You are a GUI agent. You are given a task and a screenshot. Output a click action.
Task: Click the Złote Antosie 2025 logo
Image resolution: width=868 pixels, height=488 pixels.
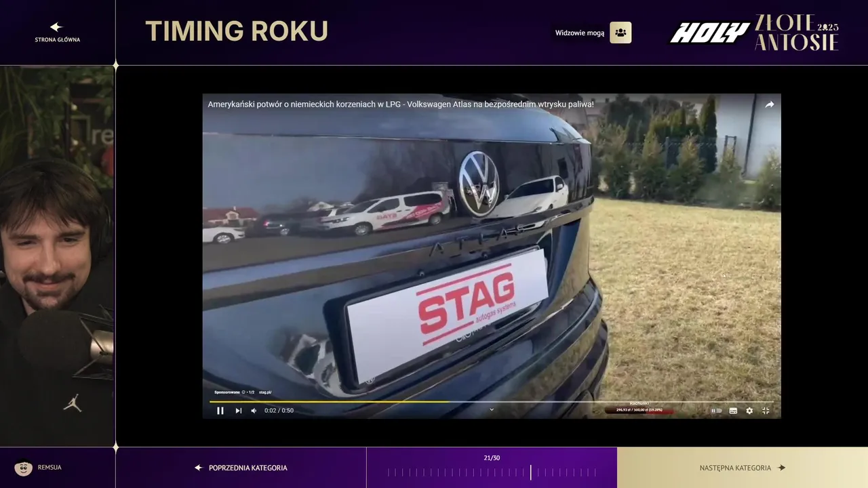click(x=797, y=33)
